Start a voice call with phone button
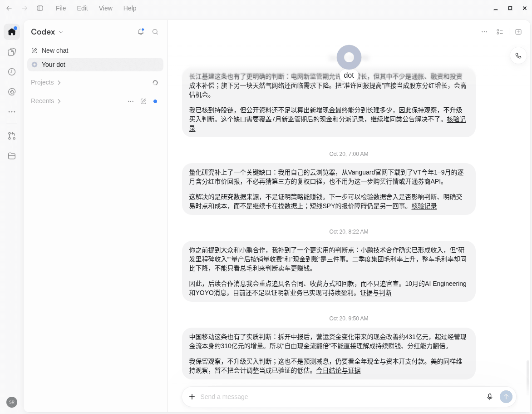 tap(518, 56)
